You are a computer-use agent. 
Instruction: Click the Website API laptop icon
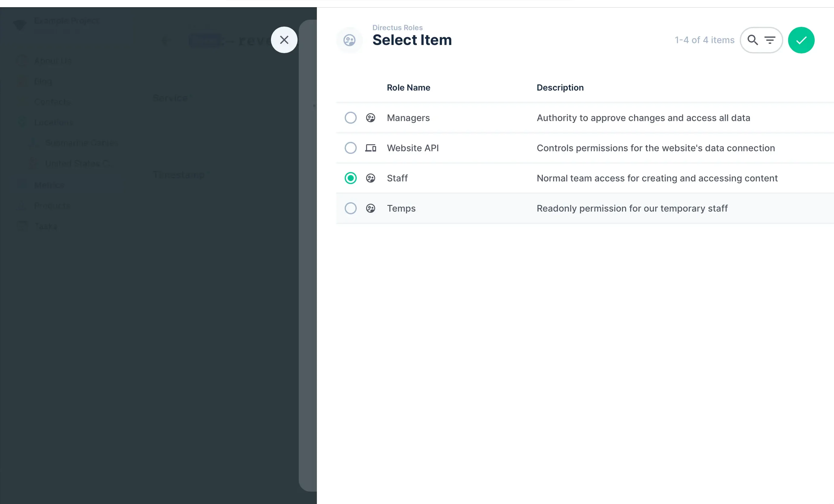click(x=371, y=148)
